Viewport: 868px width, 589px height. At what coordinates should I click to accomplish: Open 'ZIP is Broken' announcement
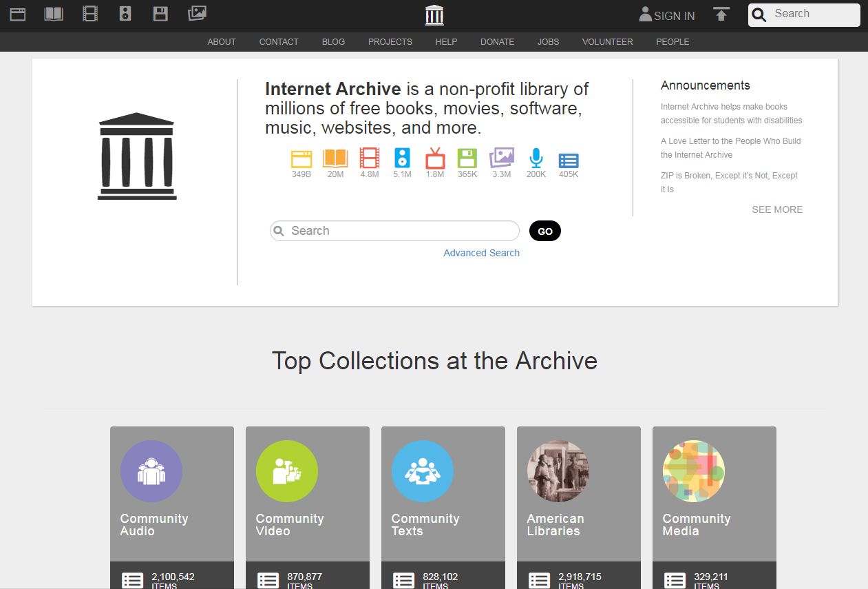(x=729, y=183)
